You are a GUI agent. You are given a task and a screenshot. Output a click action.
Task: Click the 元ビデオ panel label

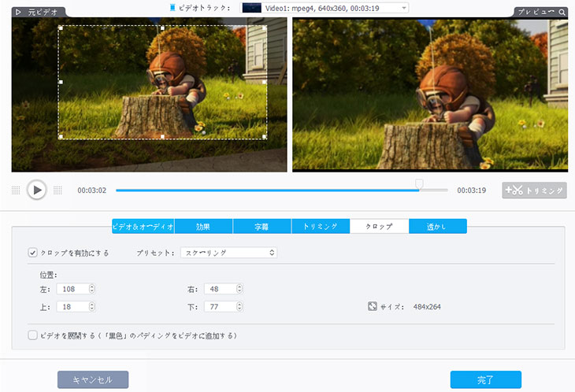[43, 12]
